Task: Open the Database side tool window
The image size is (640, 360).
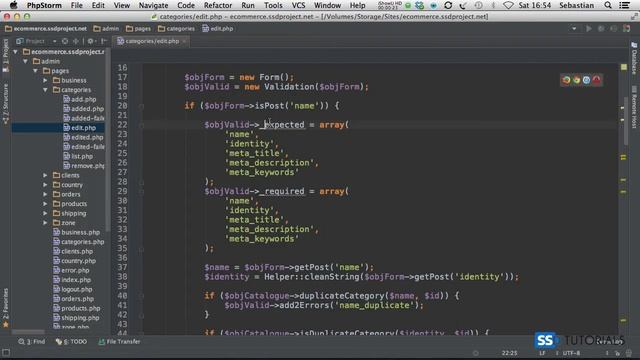Action: 634,58
